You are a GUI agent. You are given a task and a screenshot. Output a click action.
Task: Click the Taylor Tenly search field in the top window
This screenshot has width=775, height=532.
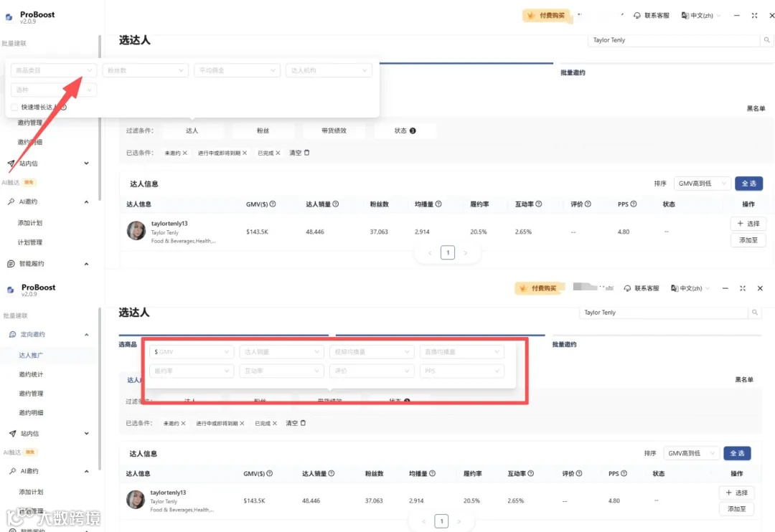674,40
